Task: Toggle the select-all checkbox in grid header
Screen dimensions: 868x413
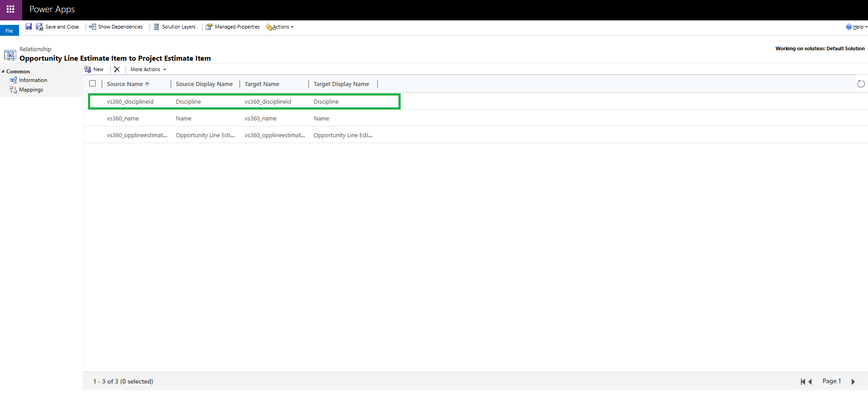Action: pos(92,83)
